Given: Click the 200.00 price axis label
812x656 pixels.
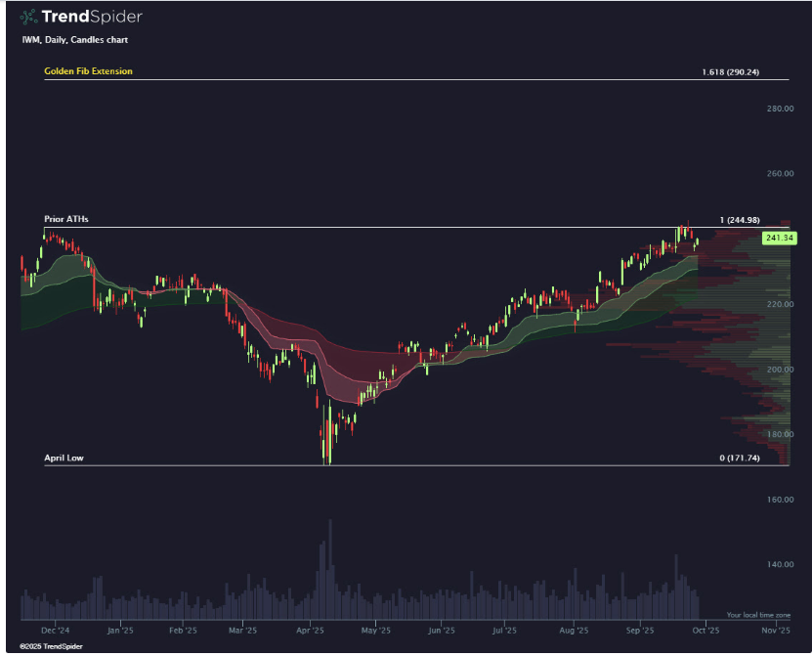Looking at the screenshot, I should [x=780, y=370].
